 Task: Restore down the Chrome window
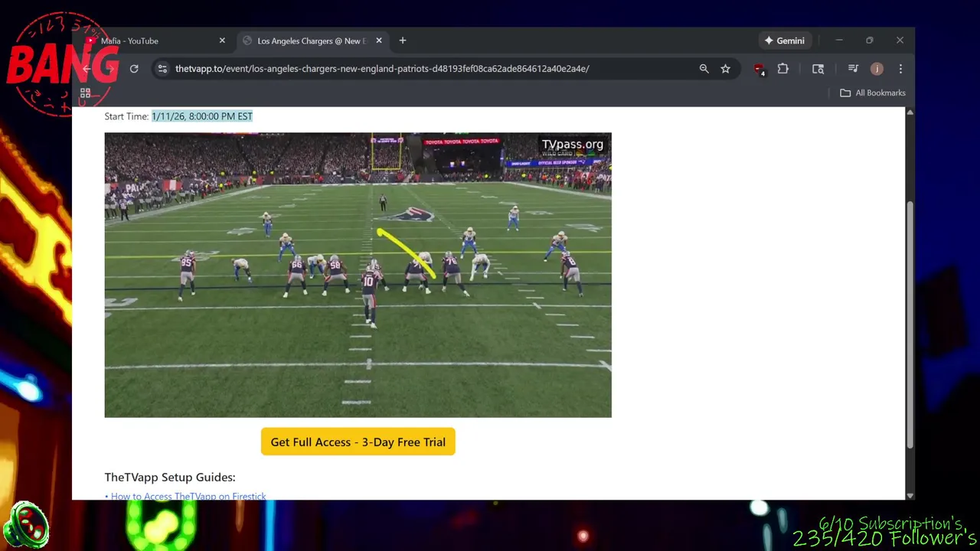click(870, 41)
